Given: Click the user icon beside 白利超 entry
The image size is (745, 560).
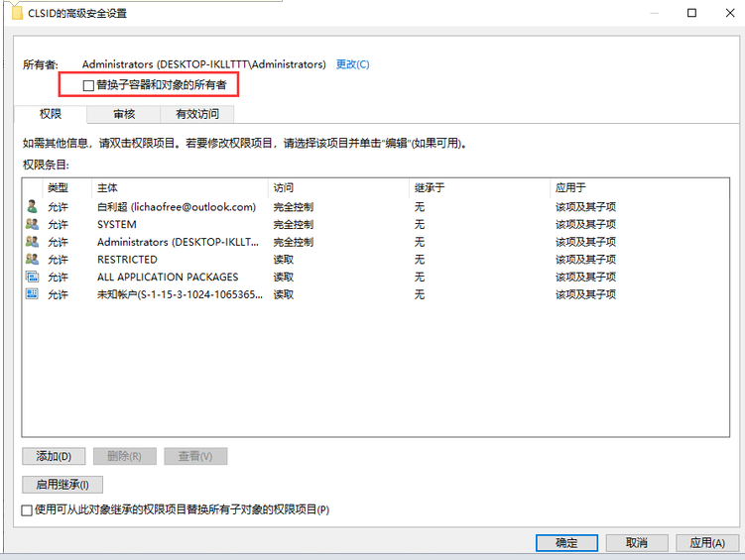Looking at the screenshot, I should (x=32, y=207).
